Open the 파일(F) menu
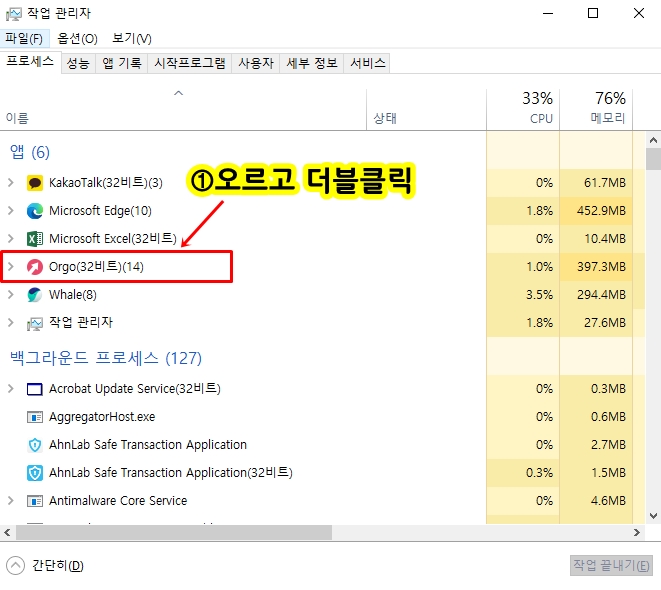 24,39
